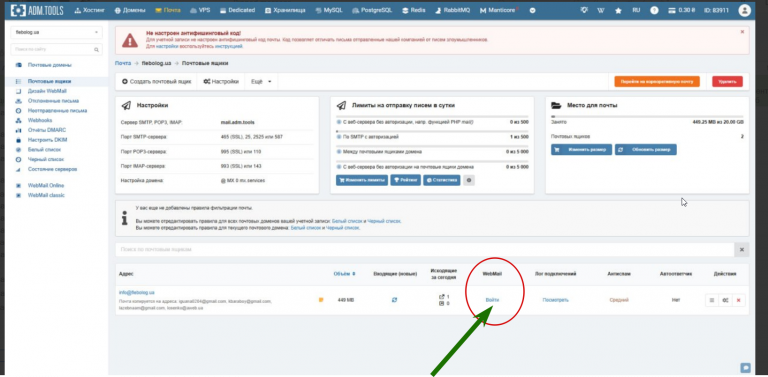
Task: Select Почтовые ящики in sidebar
Action: (x=49, y=81)
